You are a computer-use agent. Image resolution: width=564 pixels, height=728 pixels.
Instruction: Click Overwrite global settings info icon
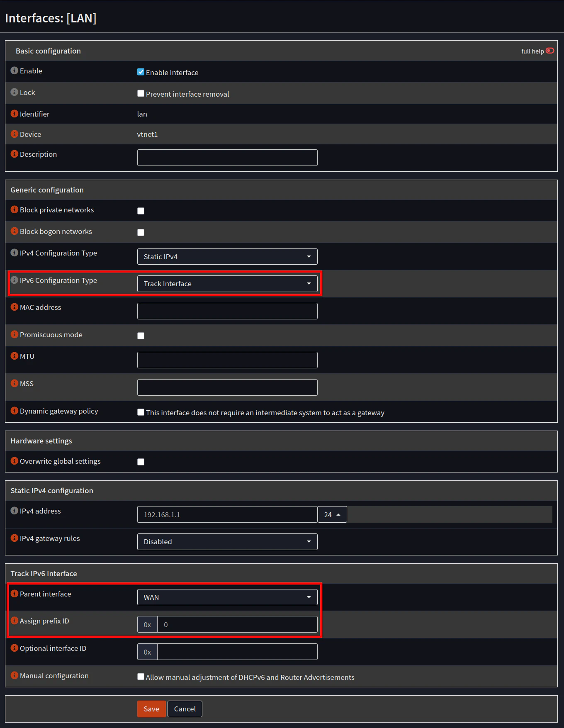coord(14,461)
